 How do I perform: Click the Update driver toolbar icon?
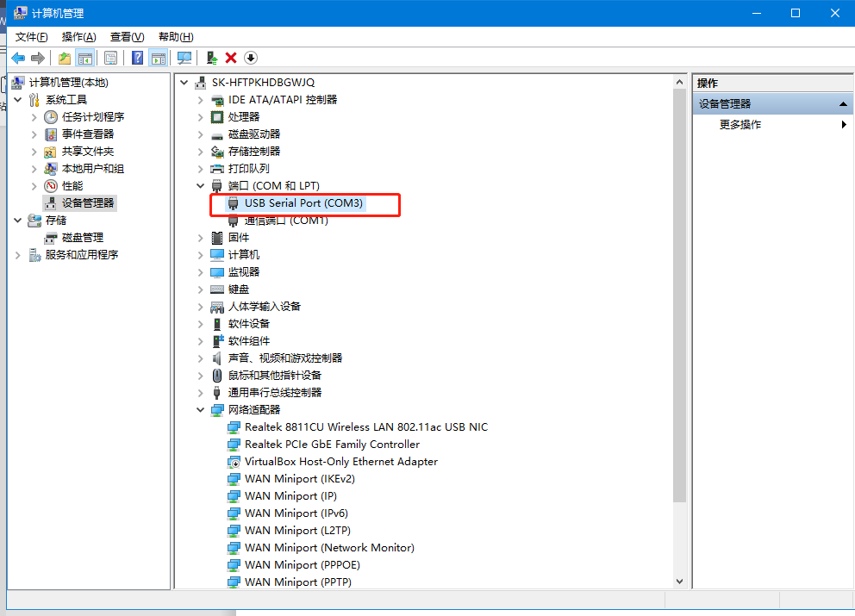click(212, 58)
